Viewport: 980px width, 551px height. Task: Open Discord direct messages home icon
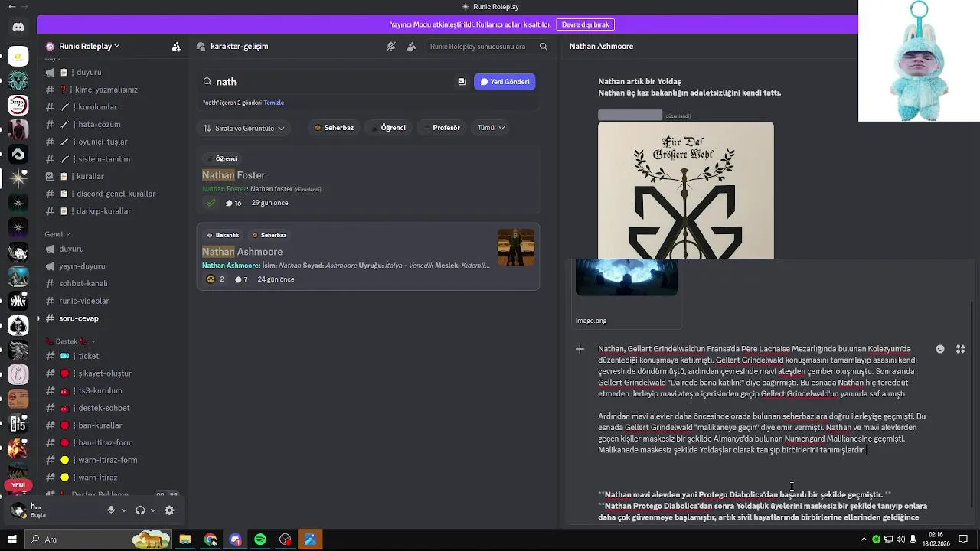(x=18, y=27)
